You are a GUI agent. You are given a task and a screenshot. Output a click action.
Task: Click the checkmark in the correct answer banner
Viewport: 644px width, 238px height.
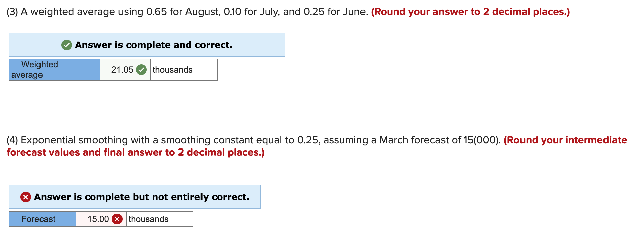[66, 44]
